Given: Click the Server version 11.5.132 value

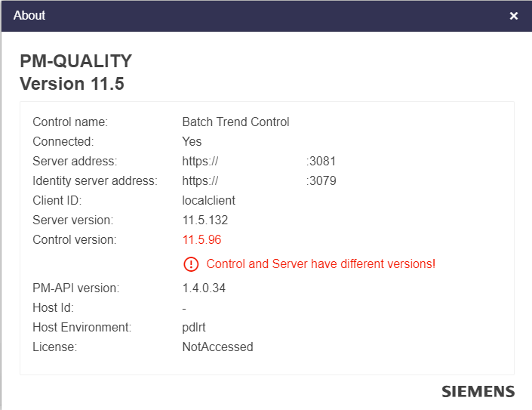Looking at the screenshot, I should pos(204,220).
